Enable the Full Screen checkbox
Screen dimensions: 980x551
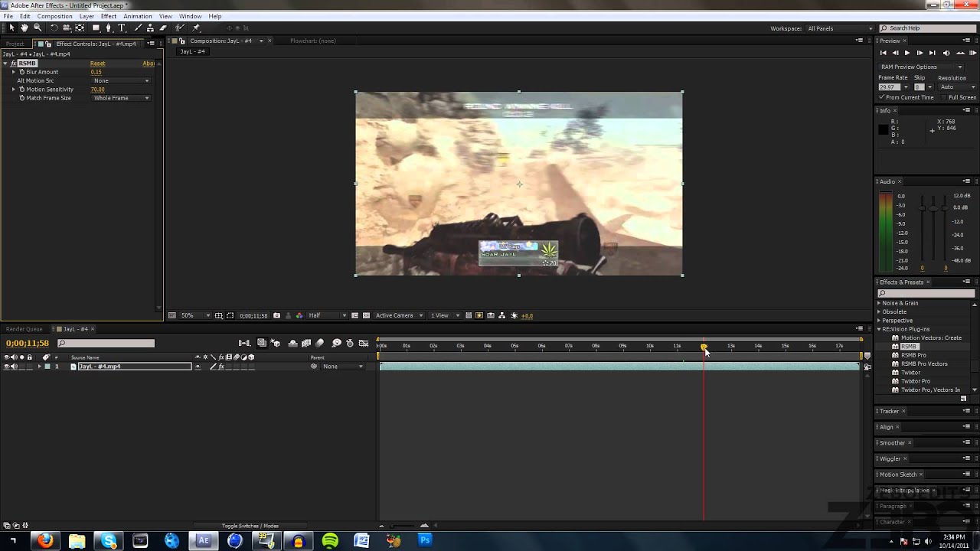tap(944, 98)
